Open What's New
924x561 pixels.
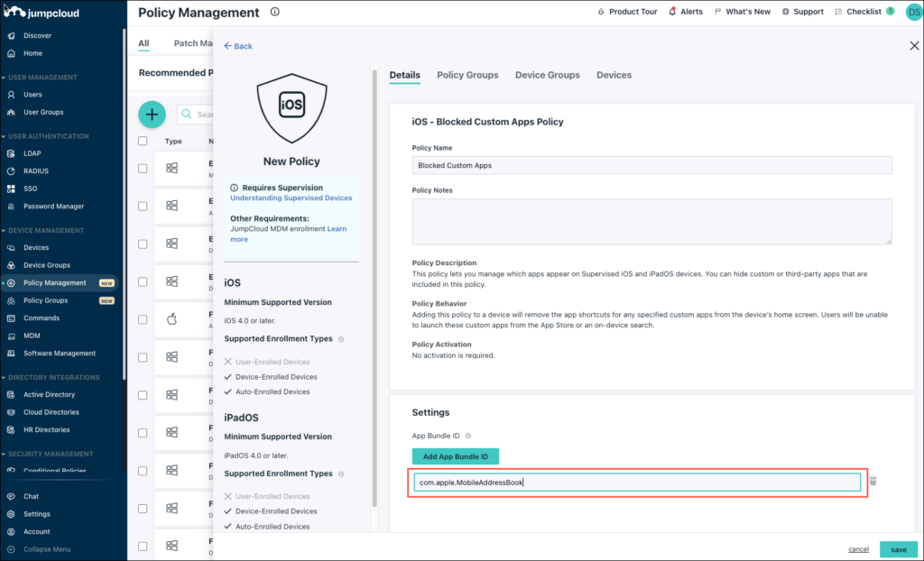742,12
